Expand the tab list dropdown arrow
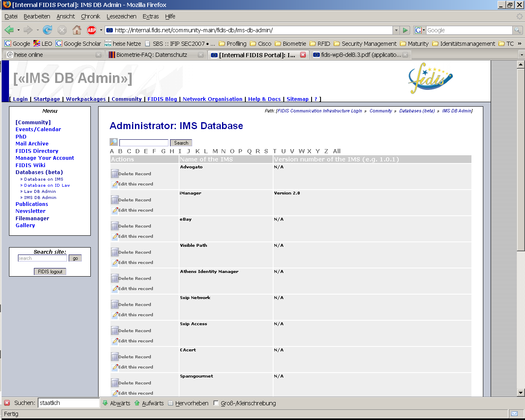 click(521, 55)
